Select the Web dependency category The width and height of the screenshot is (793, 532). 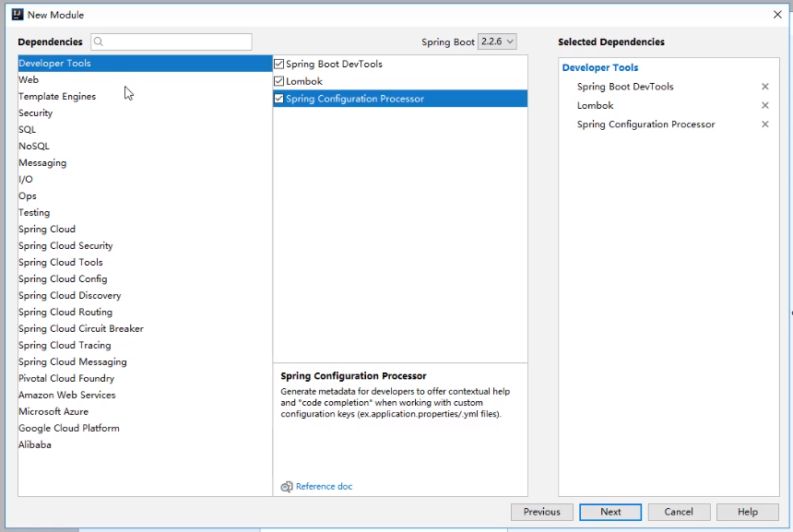pyautogui.click(x=29, y=80)
